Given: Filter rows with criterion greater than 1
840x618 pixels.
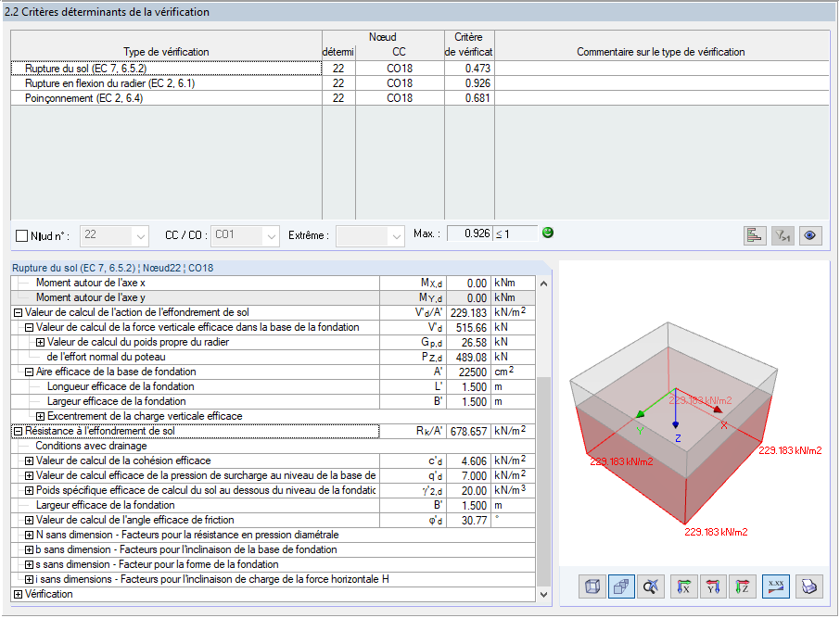Looking at the screenshot, I should click(783, 235).
